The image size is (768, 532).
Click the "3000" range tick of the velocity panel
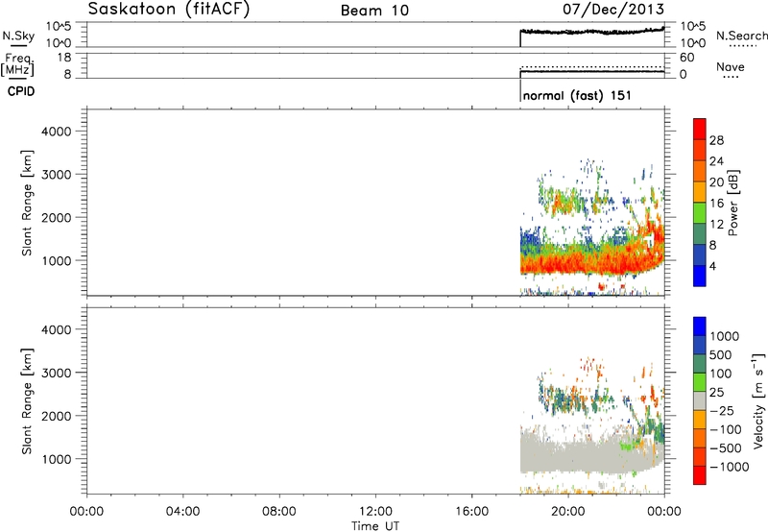(x=57, y=373)
